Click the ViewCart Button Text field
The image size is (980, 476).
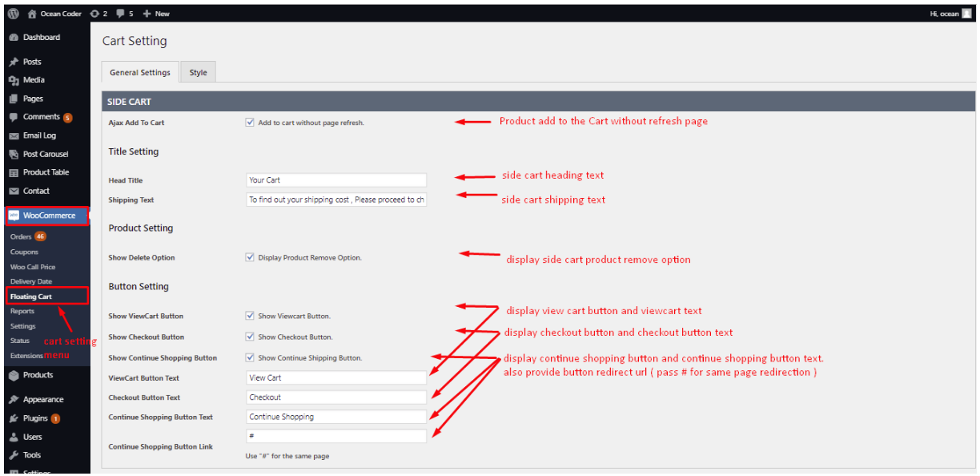[x=336, y=377]
